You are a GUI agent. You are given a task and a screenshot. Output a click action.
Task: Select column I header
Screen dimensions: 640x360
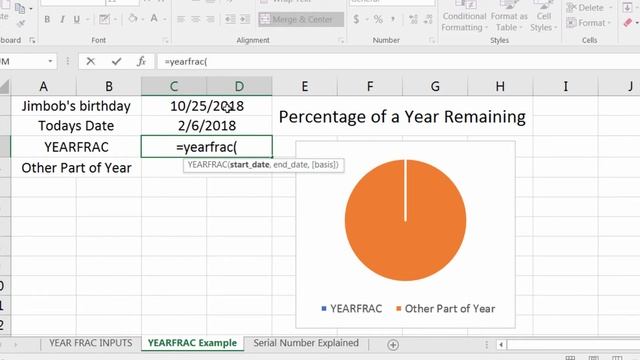pos(565,87)
